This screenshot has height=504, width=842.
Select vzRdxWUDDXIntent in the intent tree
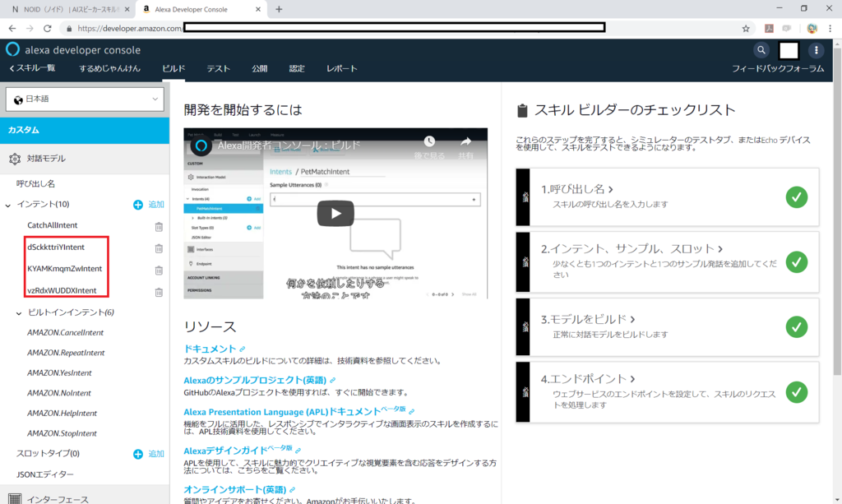[62, 291]
